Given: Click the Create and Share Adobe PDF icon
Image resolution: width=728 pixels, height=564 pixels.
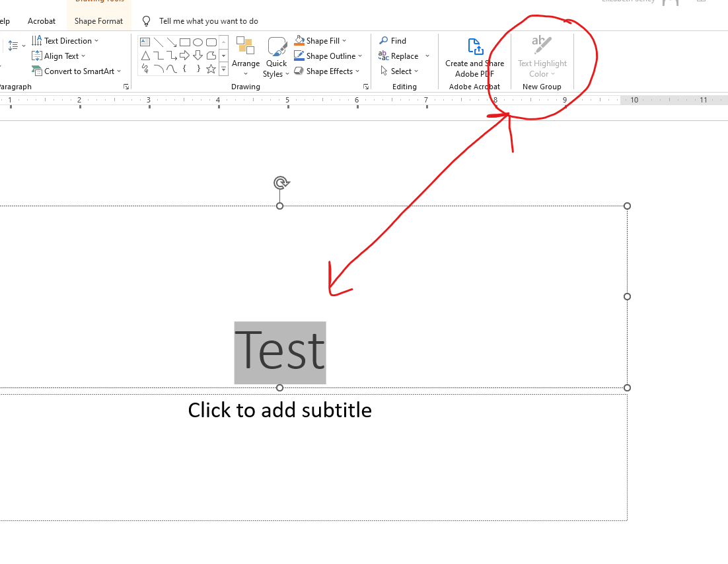Looking at the screenshot, I should [475, 46].
